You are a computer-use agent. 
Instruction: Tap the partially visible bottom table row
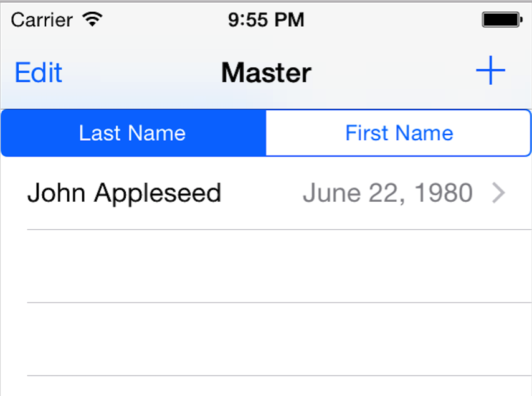click(266, 387)
